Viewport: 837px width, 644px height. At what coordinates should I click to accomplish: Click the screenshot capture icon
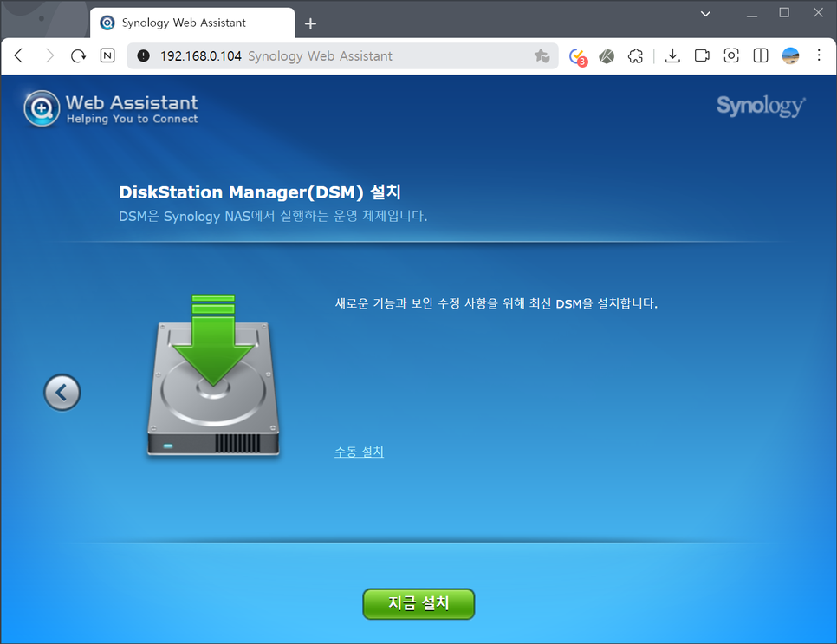pyautogui.click(x=731, y=55)
